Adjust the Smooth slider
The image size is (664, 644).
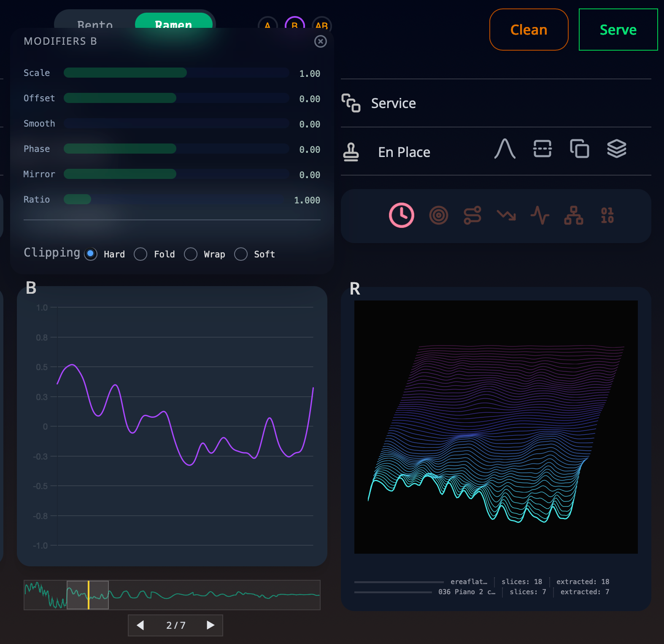[x=176, y=123]
